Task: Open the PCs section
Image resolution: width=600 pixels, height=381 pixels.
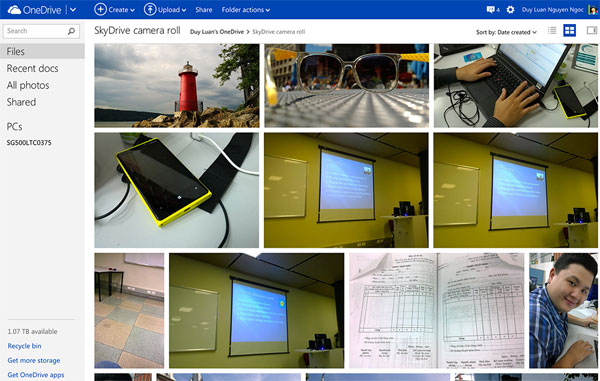Action: [x=15, y=127]
